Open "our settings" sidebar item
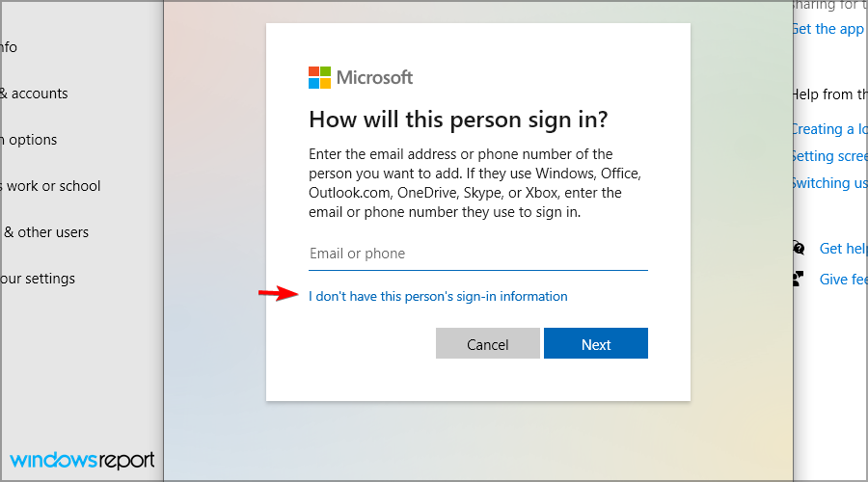The width and height of the screenshot is (868, 482). [x=38, y=279]
